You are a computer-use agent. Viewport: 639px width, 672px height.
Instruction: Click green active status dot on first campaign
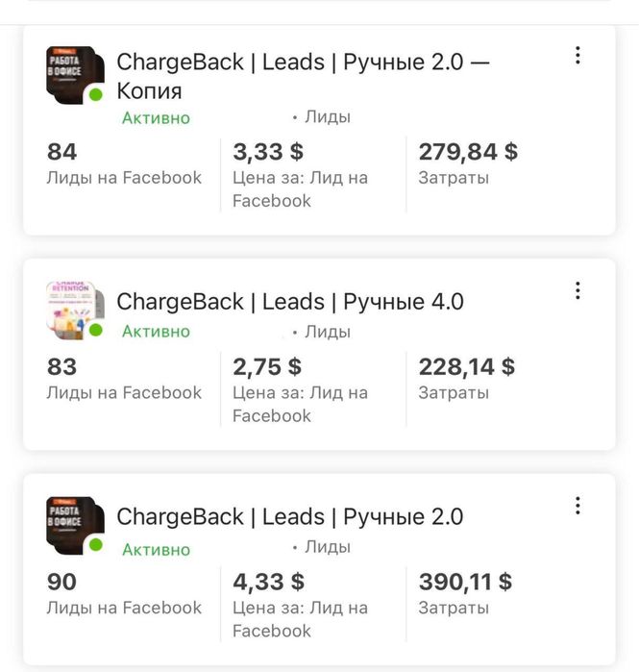(x=96, y=95)
